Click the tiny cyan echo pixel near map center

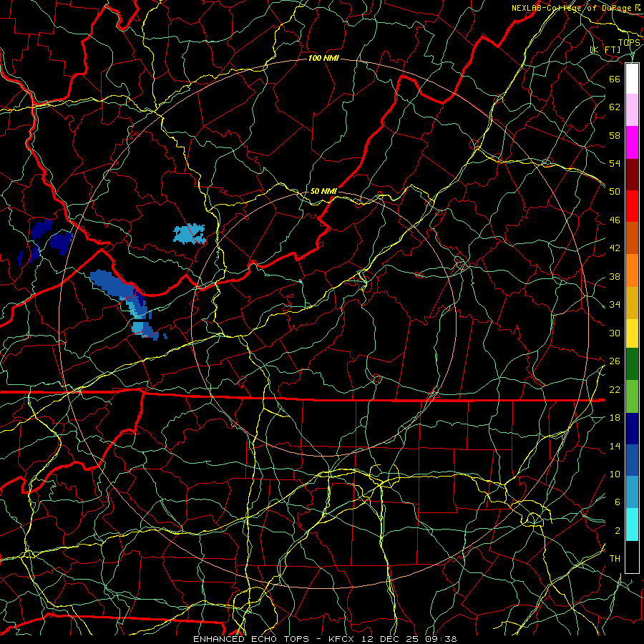pos(301,282)
